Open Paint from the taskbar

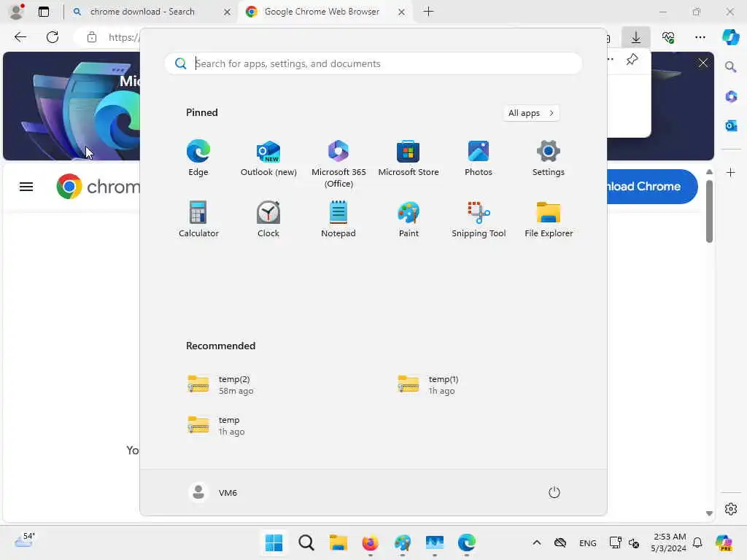(403, 542)
